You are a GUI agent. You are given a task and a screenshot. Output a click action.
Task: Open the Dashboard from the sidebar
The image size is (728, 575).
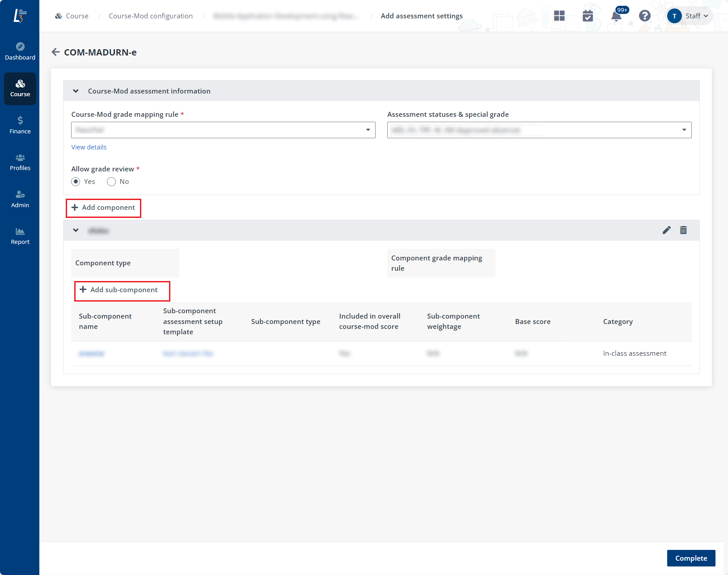(x=20, y=50)
